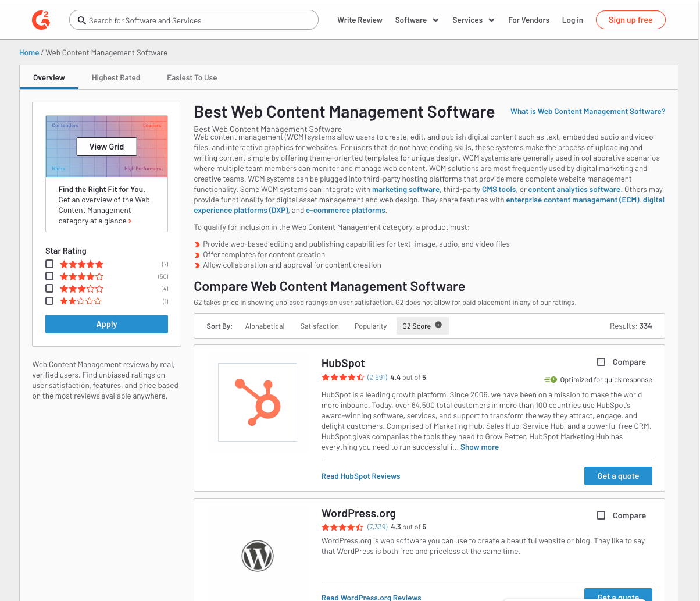Click the G2 logo icon

coord(41,20)
